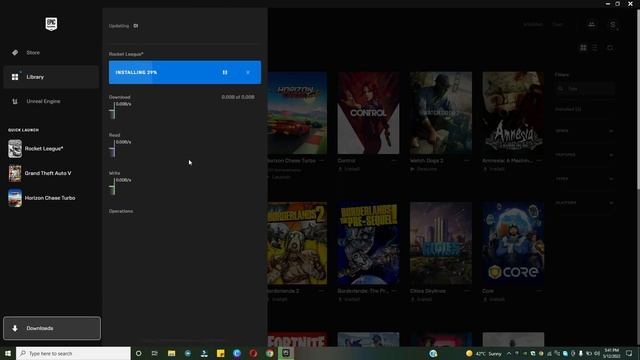
Task: Open the more options menu for Amnesia
Action: [540, 161]
